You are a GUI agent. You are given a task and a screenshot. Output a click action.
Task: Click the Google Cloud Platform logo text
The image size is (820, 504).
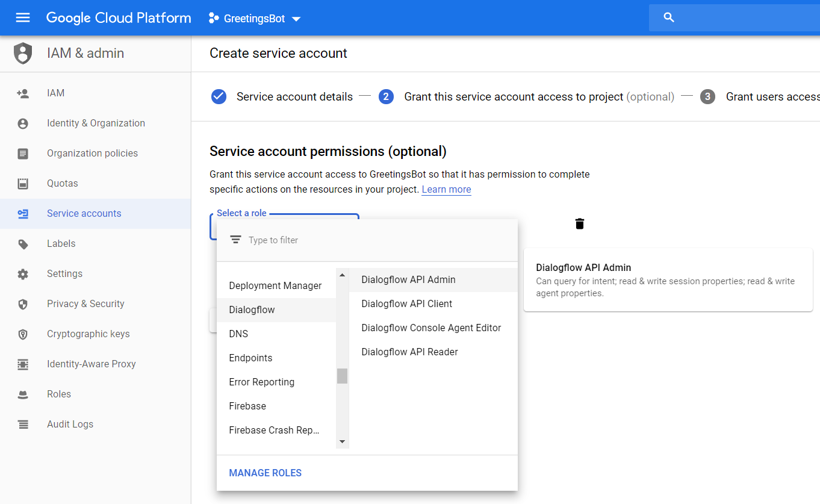pyautogui.click(x=119, y=18)
